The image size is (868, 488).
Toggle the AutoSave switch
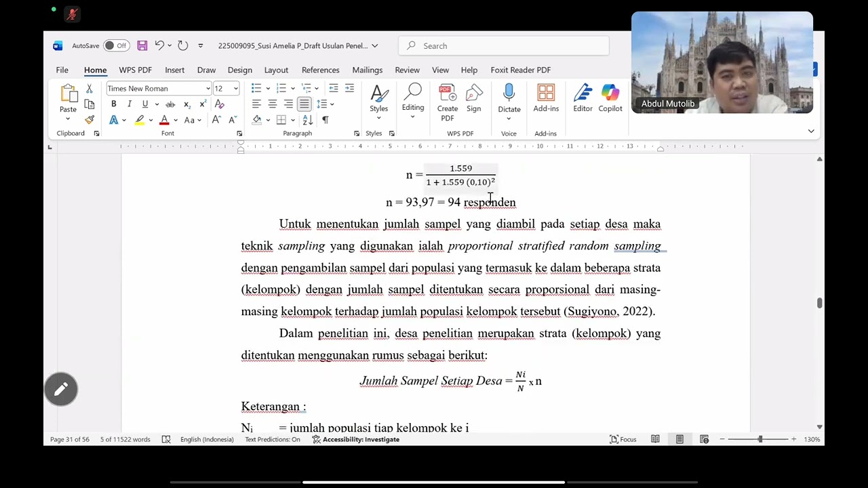pos(117,45)
